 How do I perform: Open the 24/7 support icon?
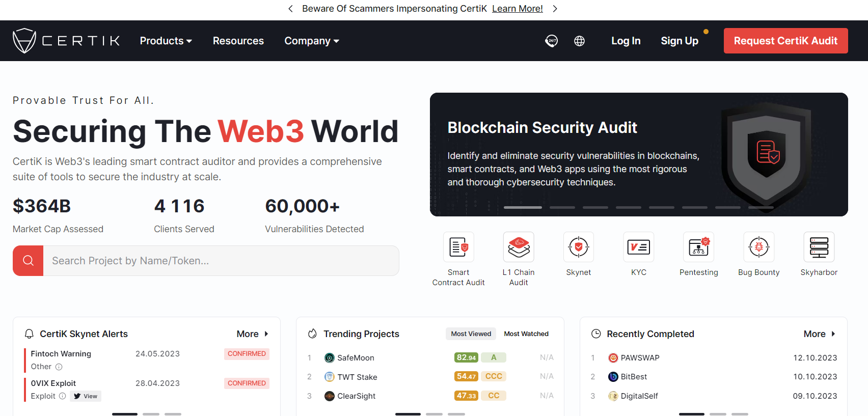tap(551, 41)
